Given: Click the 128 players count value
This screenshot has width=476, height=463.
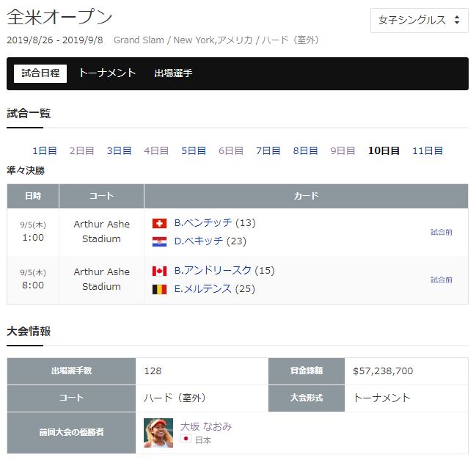Looking at the screenshot, I should click(153, 371).
